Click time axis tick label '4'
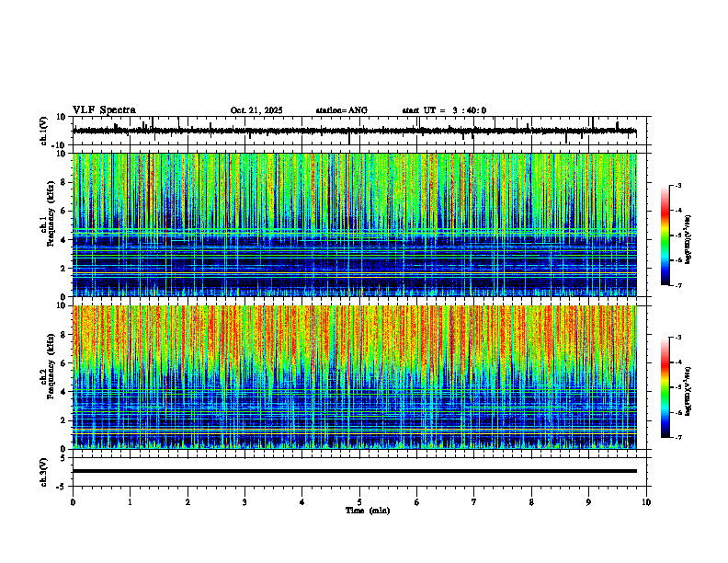The height and width of the screenshot is (563, 728). pyautogui.click(x=302, y=502)
